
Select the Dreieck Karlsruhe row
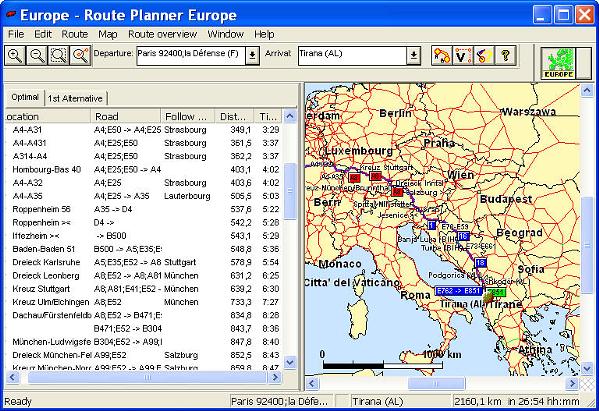click(143, 262)
